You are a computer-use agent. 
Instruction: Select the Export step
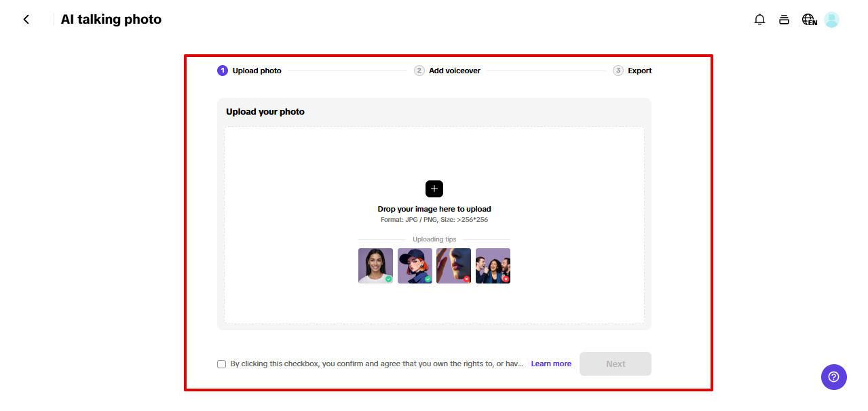pyautogui.click(x=633, y=71)
